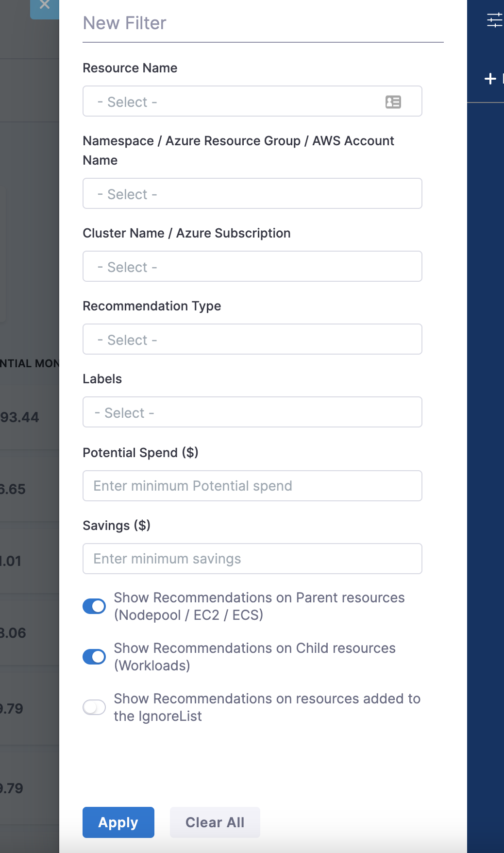Close the filter panel with X icon
The height and width of the screenshot is (853, 504).
click(x=45, y=5)
